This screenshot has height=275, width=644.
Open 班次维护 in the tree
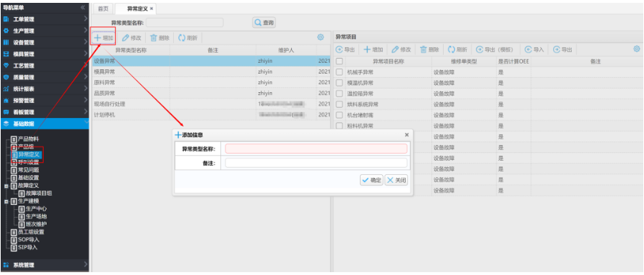pos(36,224)
